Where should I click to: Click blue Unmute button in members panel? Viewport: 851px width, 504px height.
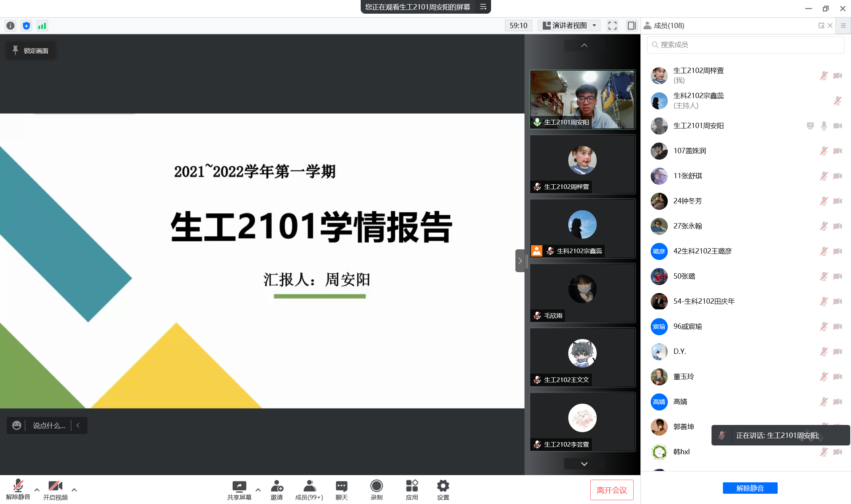750,488
